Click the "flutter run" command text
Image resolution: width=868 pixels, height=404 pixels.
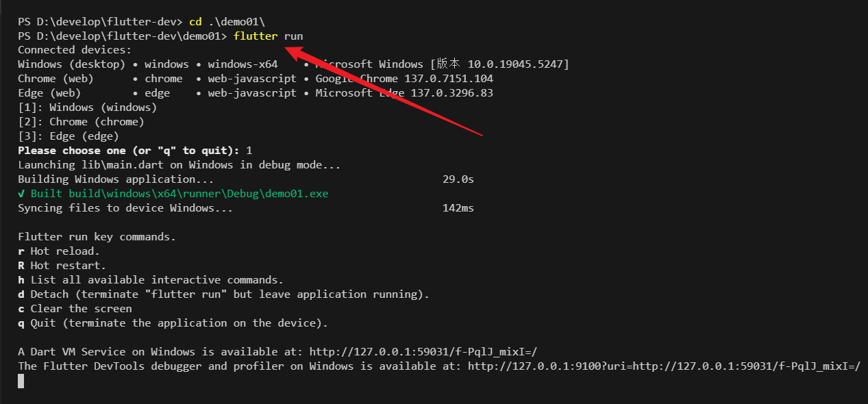coord(268,36)
